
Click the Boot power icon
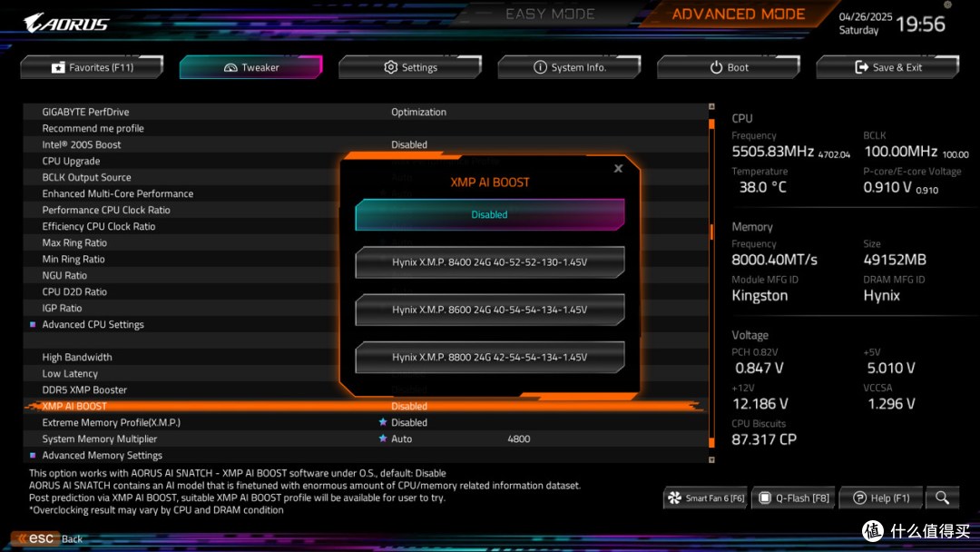click(x=716, y=67)
